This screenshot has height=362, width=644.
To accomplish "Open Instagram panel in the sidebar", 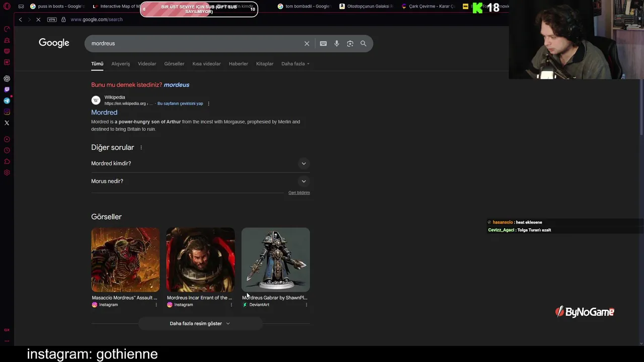I will pyautogui.click(x=7, y=112).
